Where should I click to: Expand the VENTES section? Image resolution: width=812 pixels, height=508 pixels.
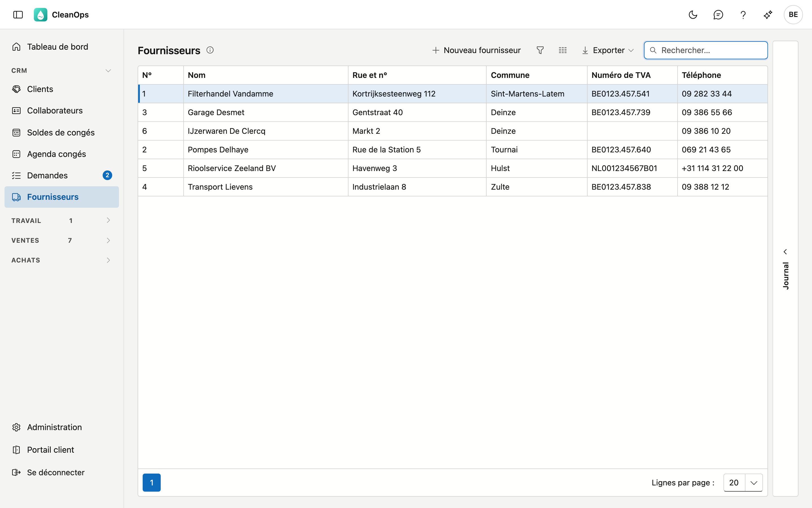tap(61, 240)
